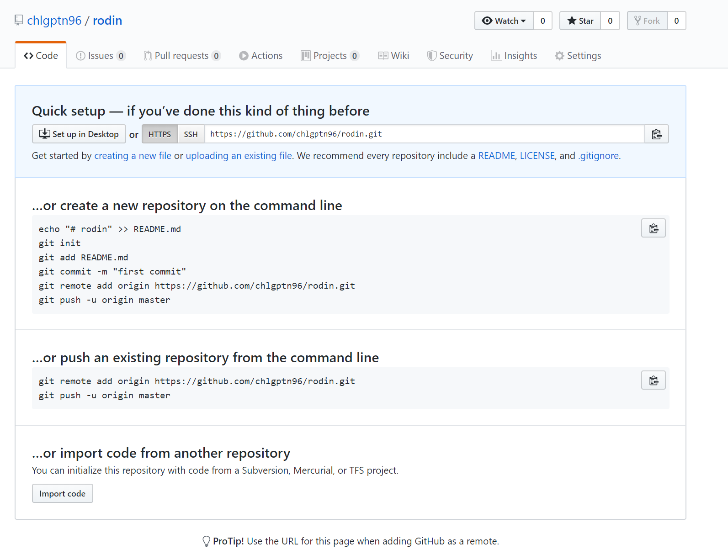
Task: Open the Watch notifications dropdown
Action: tap(504, 21)
